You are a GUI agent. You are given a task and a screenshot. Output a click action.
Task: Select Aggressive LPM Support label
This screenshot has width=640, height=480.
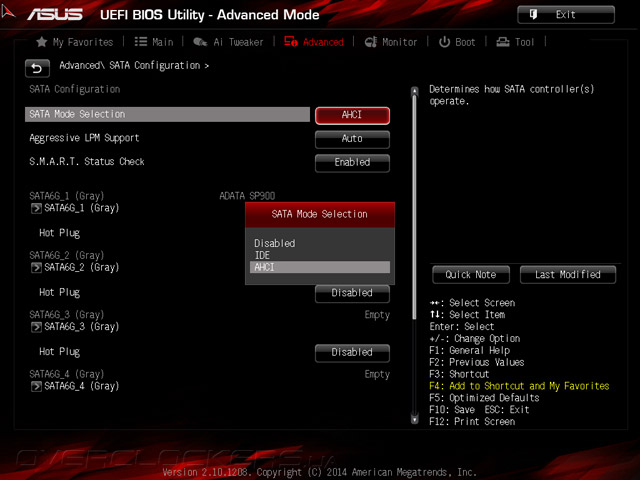pyautogui.click(x=84, y=138)
